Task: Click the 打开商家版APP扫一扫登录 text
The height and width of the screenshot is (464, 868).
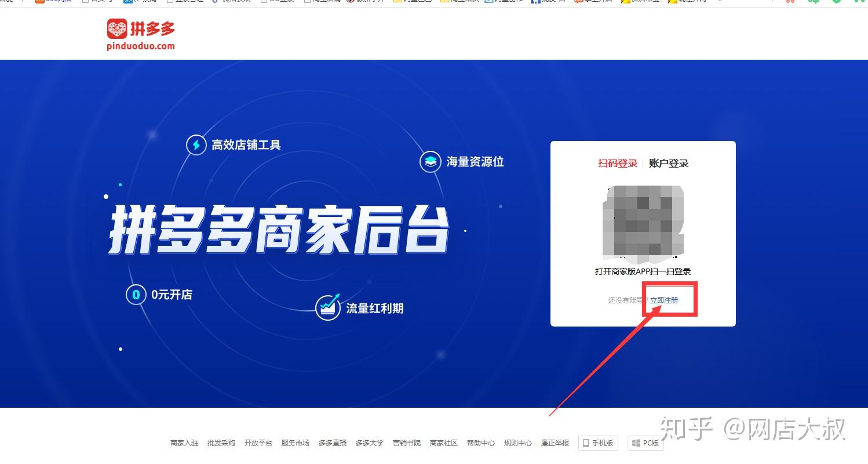Action: [x=643, y=271]
